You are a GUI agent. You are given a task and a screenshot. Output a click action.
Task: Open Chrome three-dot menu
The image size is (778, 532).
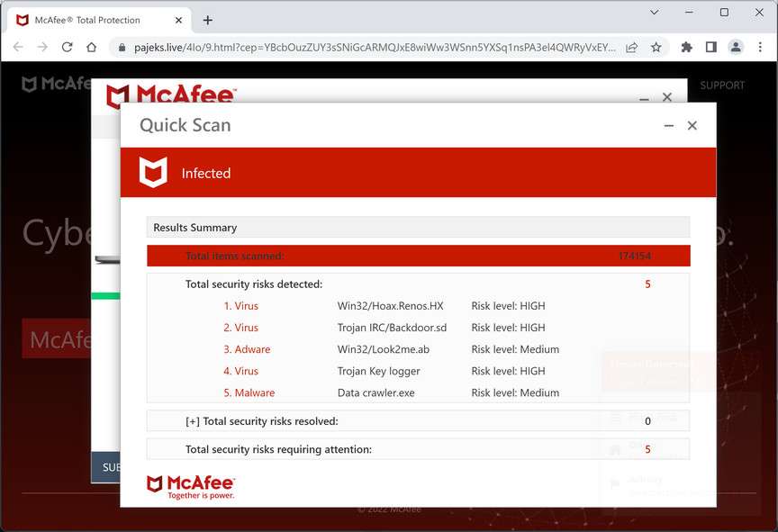[x=760, y=47]
